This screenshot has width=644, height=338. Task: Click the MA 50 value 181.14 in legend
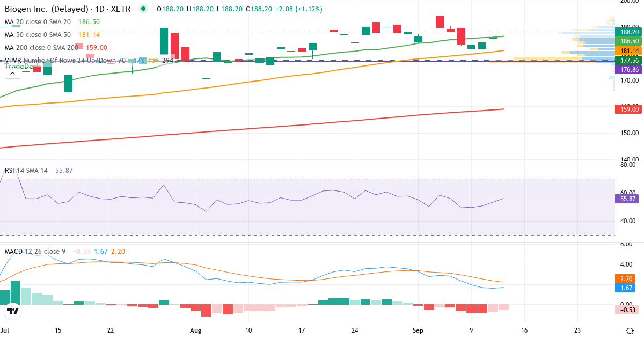(x=89, y=34)
